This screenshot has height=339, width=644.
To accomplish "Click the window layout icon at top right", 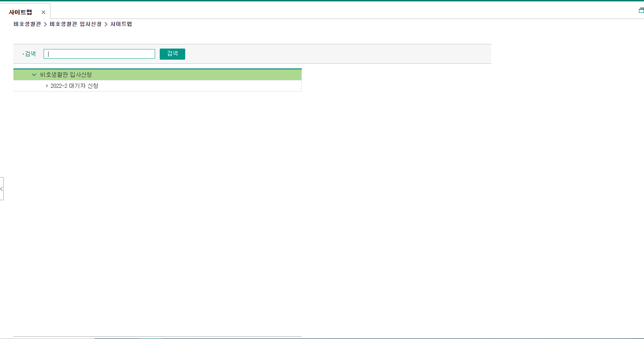I will point(641,10).
